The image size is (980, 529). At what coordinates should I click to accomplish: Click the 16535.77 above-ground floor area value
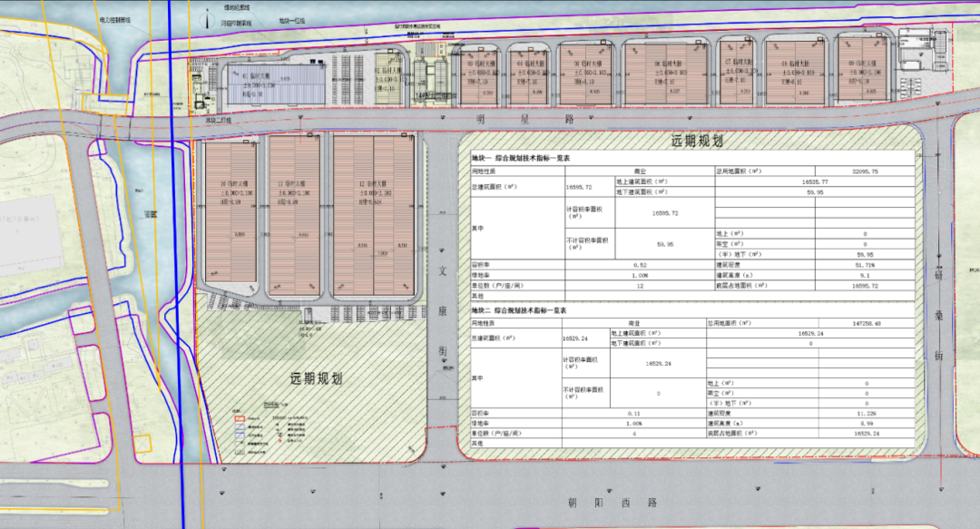pyautogui.click(x=814, y=181)
